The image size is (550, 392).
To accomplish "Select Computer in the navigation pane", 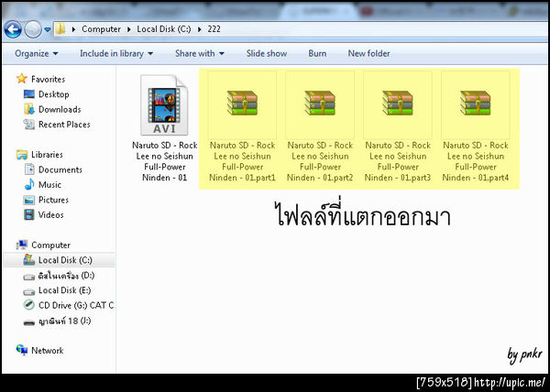I will (50, 245).
